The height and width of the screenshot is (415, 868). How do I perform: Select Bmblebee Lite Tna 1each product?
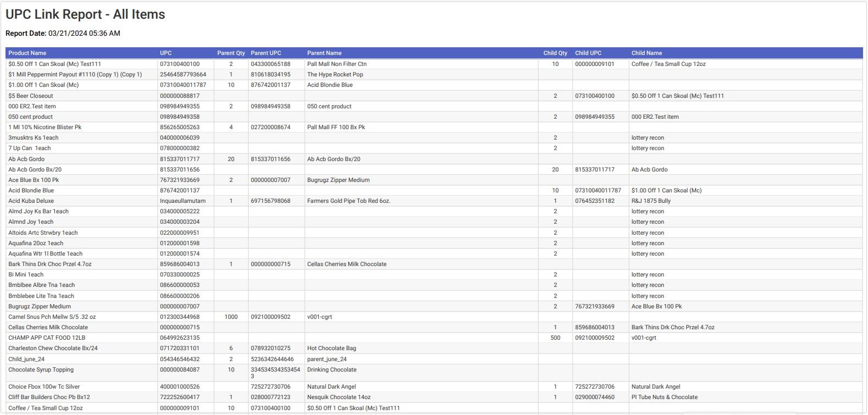pyautogui.click(x=41, y=296)
